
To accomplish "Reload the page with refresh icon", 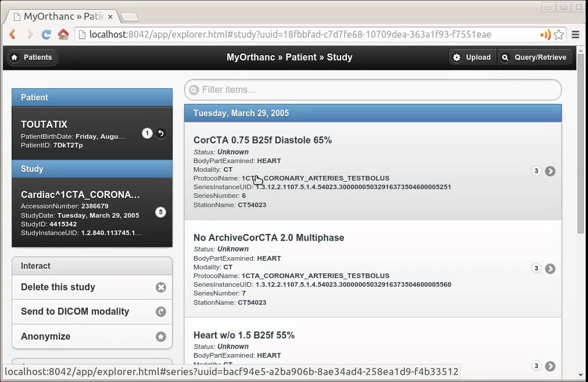I will 46,34.
